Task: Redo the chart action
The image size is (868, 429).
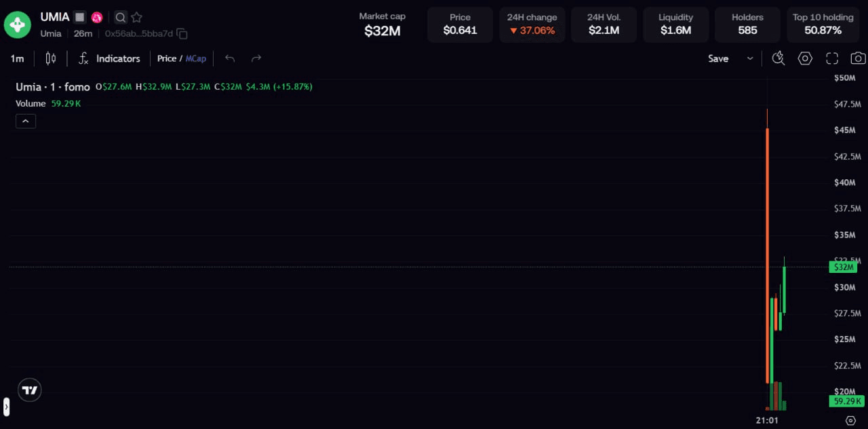Action: point(256,58)
